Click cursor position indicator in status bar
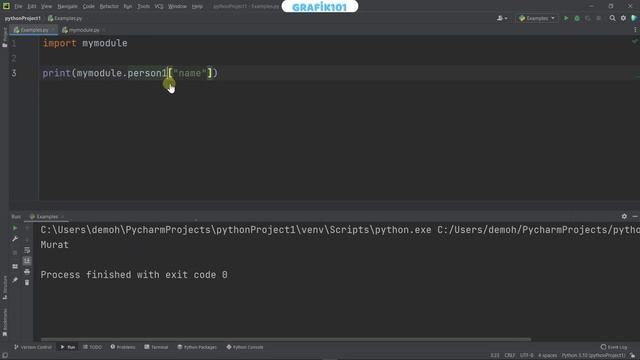This screenshot has width=640, height=360. (495, 356)
